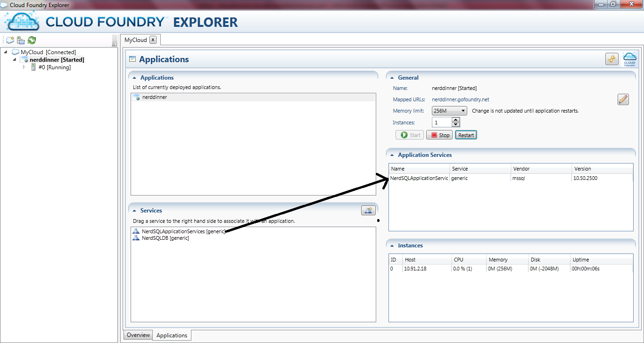This screenshot has width=644, height=343.
Task: Collapse the Instances section
Action: pos(392,245)
